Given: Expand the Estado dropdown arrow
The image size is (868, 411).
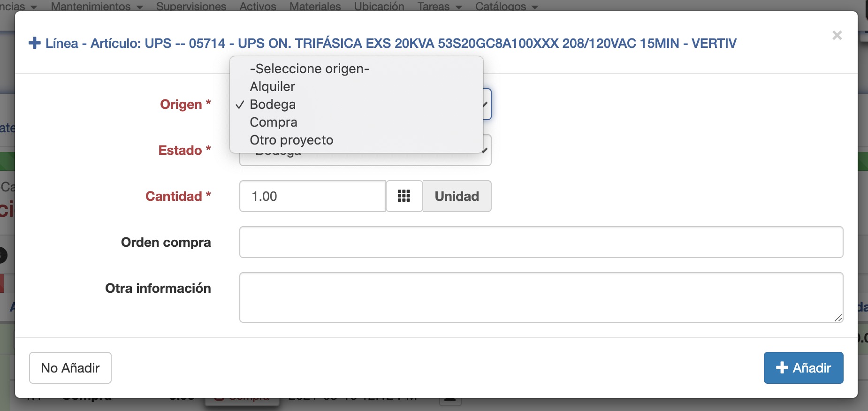Looking at the screenshot, I should point(485,150).
